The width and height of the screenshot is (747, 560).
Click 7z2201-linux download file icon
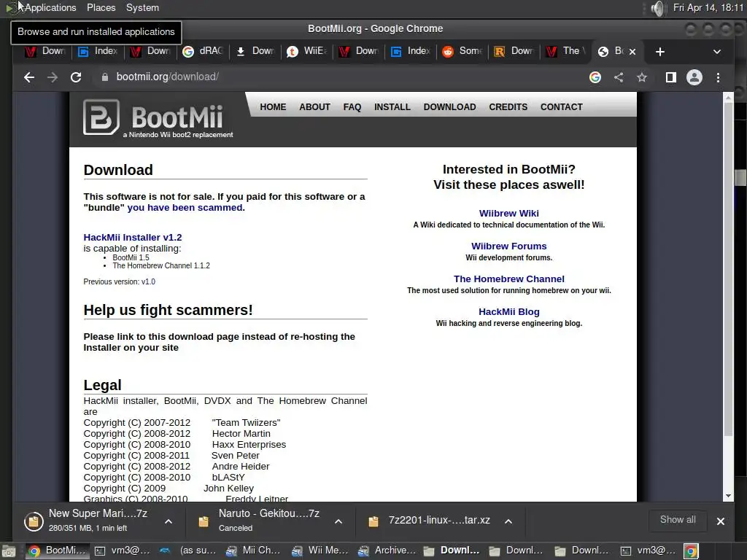click(x=373, y=521)
